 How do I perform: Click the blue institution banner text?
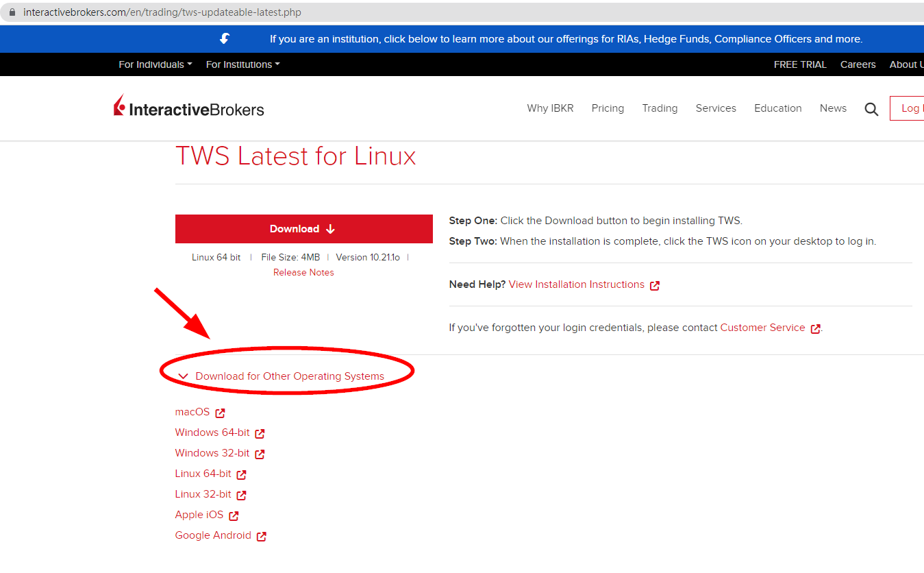[x=566, y=39]
